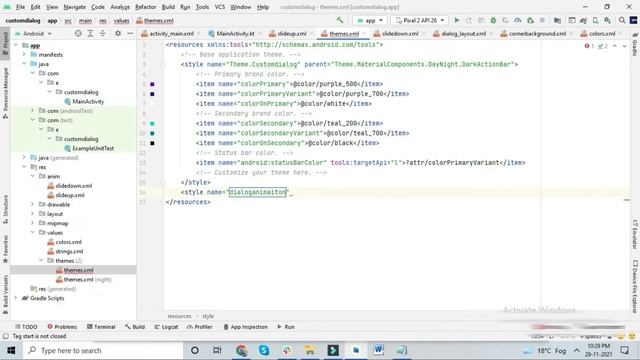Open the Pixel 2 API 26 device dropdown

pos(420,20)
